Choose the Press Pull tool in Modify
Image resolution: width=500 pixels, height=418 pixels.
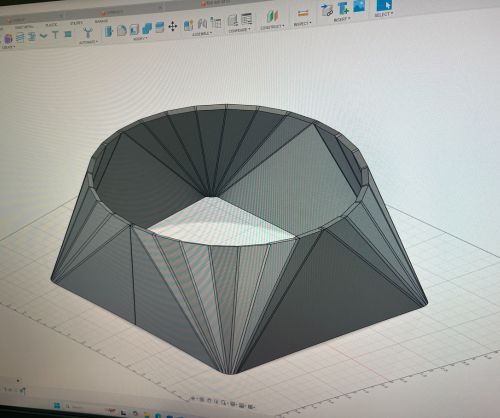coord(109,31)
